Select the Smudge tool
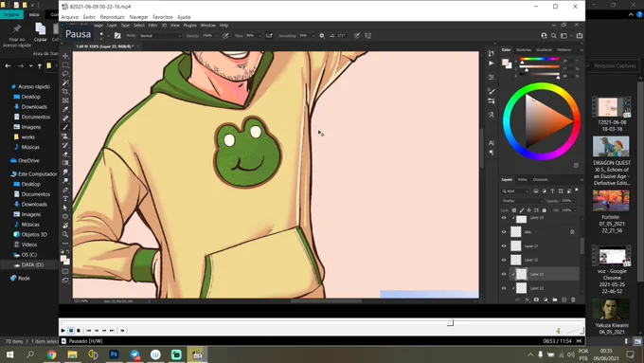The height and width of the screenshot is (363, 644). (65, 172)
